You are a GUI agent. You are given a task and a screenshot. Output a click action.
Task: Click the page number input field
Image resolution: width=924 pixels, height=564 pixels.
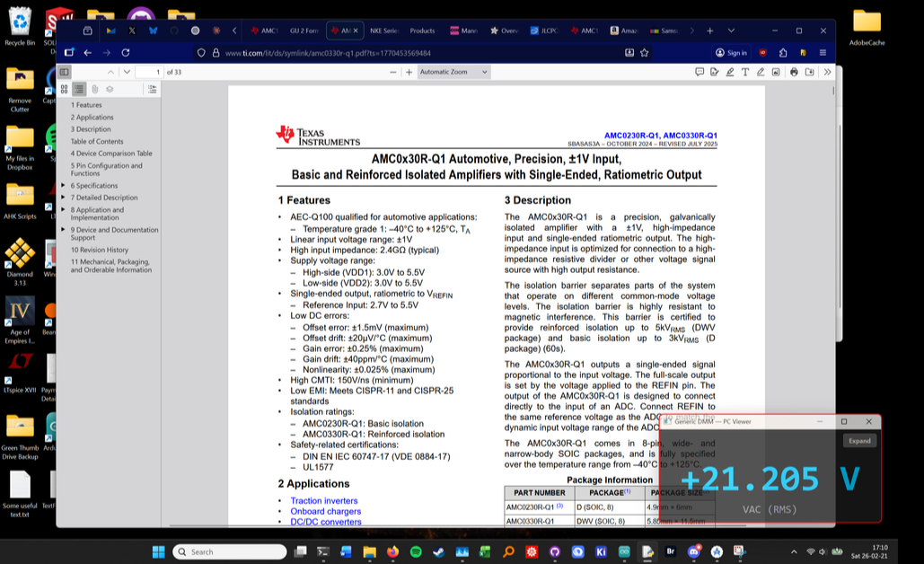click(150, 72)
